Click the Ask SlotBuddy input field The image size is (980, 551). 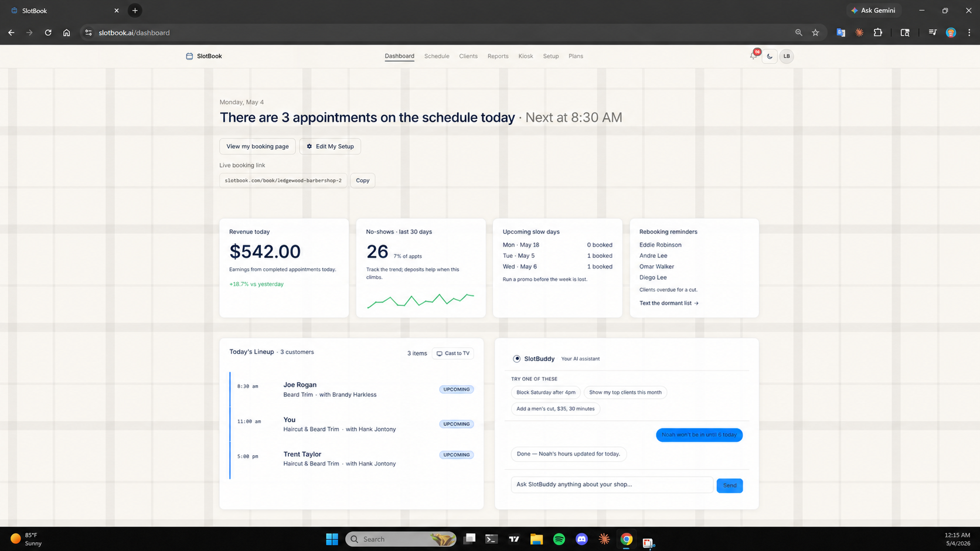[612, 485]
